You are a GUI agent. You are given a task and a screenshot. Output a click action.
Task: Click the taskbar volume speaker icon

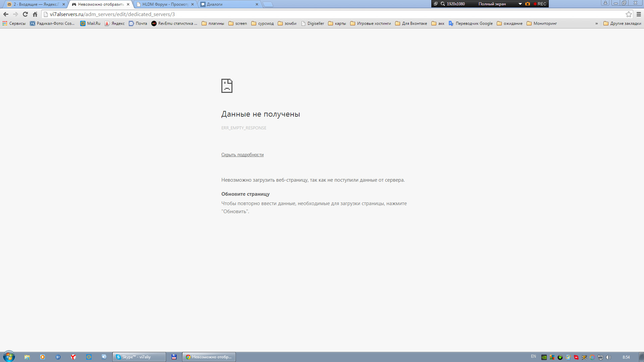[608, 357]
